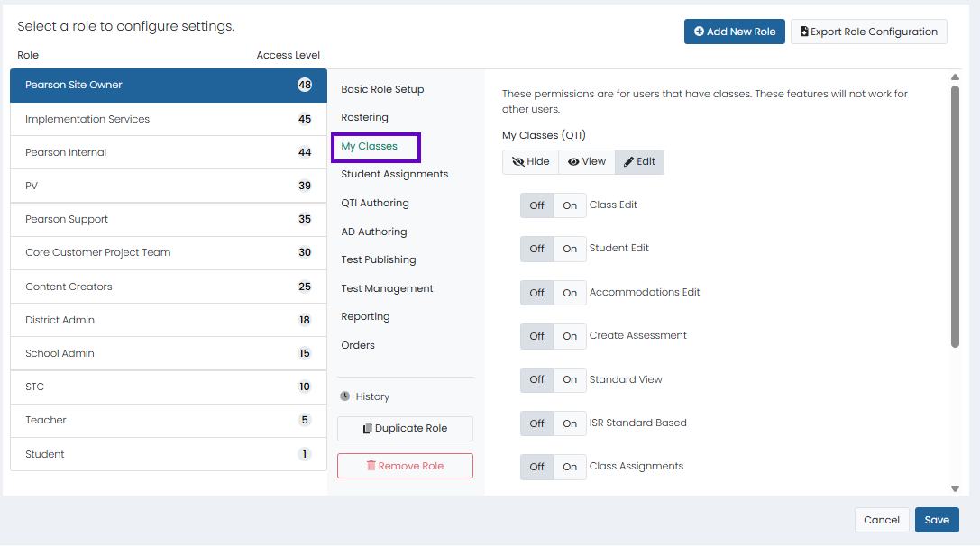Click the file icon on Export Role Configuration

[x=804, y=32]
